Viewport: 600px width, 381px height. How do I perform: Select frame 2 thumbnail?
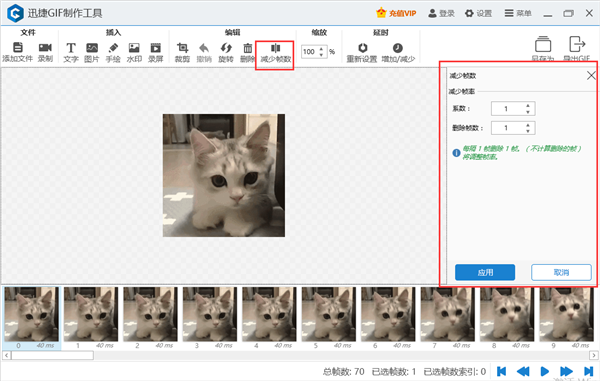tap(150, 314)
